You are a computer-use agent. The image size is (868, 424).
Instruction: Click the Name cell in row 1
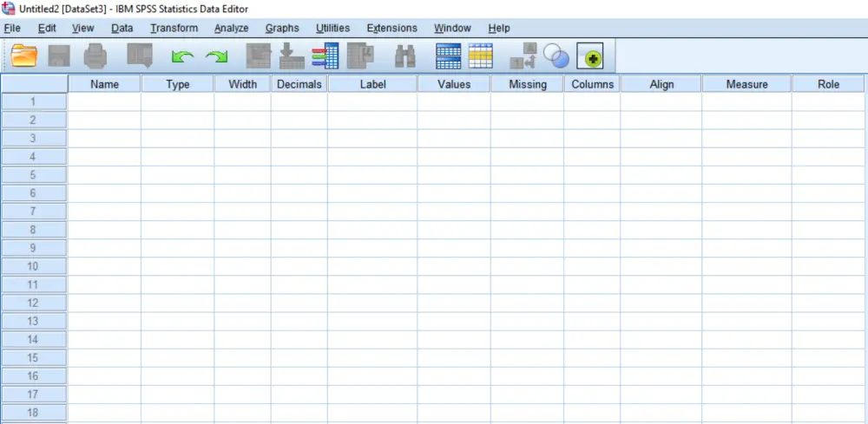click(105, 101)
